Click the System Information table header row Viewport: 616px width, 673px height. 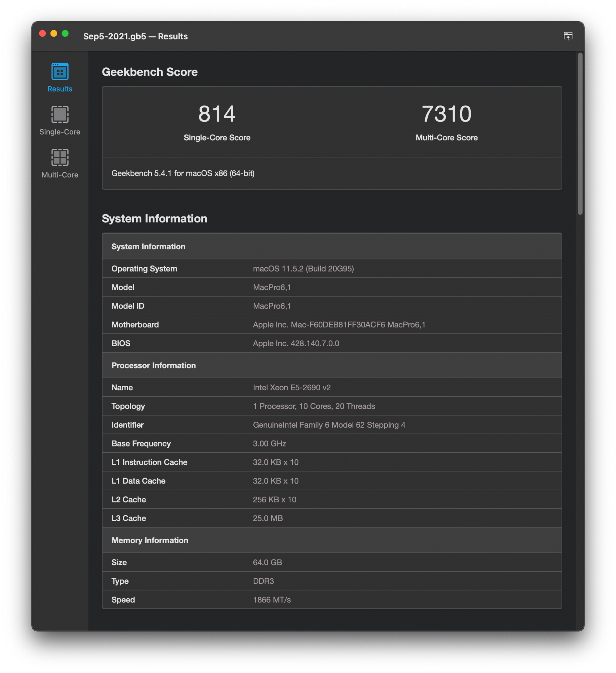tap(332, 247)
